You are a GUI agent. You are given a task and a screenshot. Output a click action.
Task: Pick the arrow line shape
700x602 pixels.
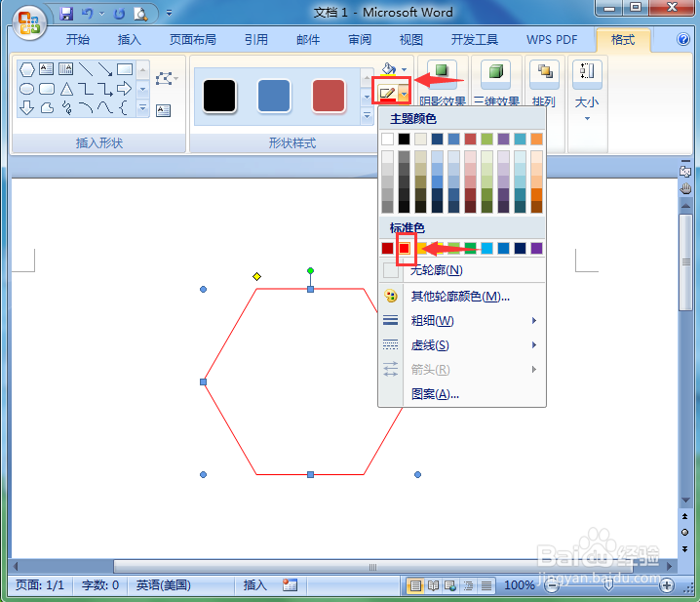(x=105, y=69)
